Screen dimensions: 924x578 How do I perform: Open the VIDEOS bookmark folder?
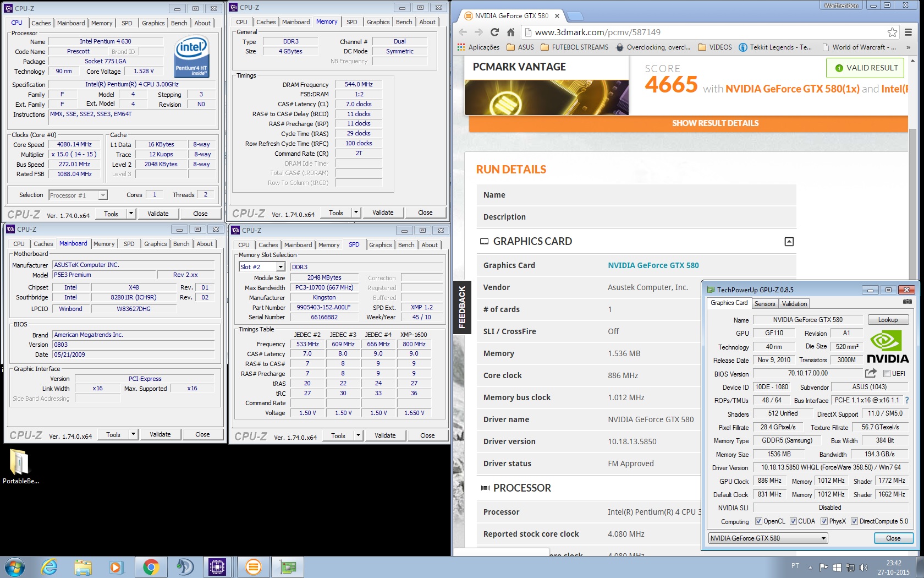715,47
